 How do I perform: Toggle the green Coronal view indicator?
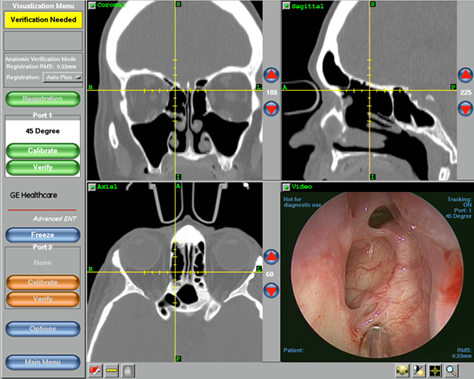pos(92,5)
